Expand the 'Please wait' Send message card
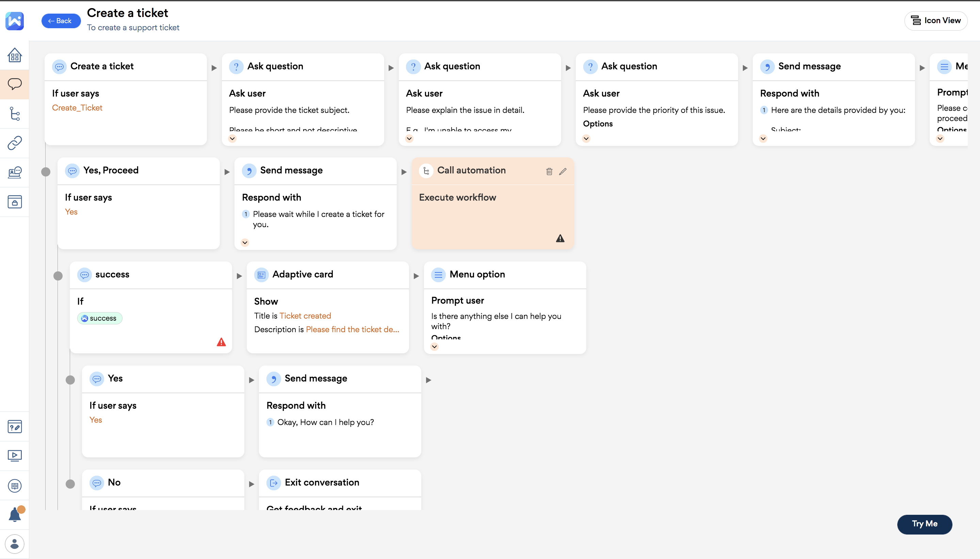980x559 pixels. [245, 243]
